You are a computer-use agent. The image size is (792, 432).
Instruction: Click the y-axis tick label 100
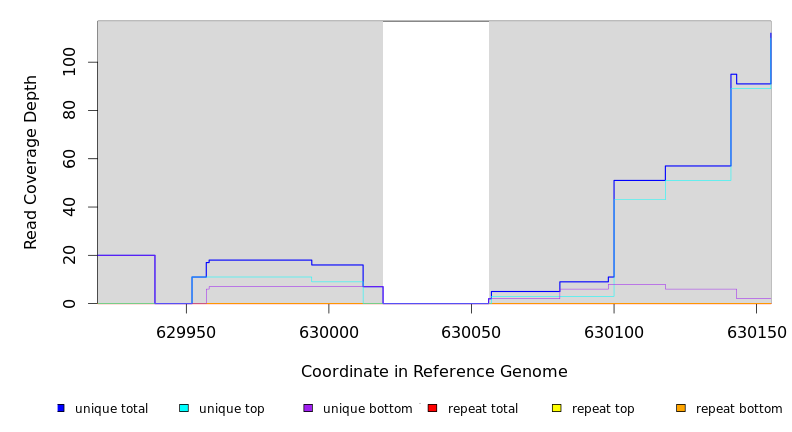pos(69,62)
